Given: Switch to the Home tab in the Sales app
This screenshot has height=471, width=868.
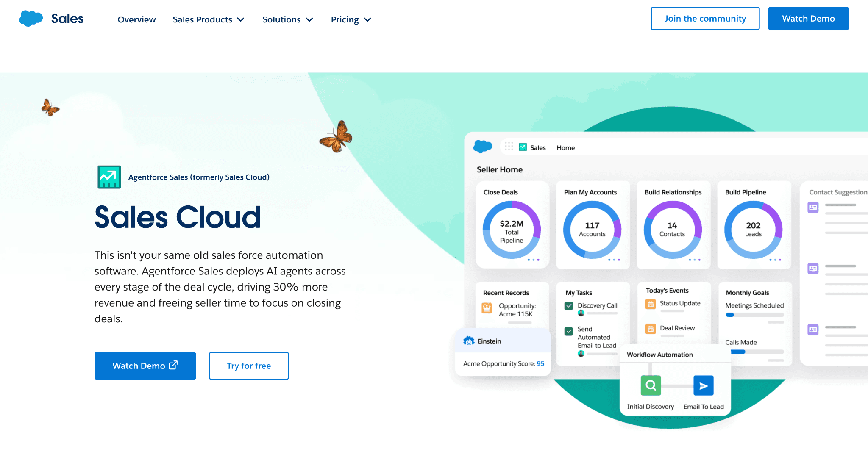Looking at the screenshot, I should click(565, 147).
